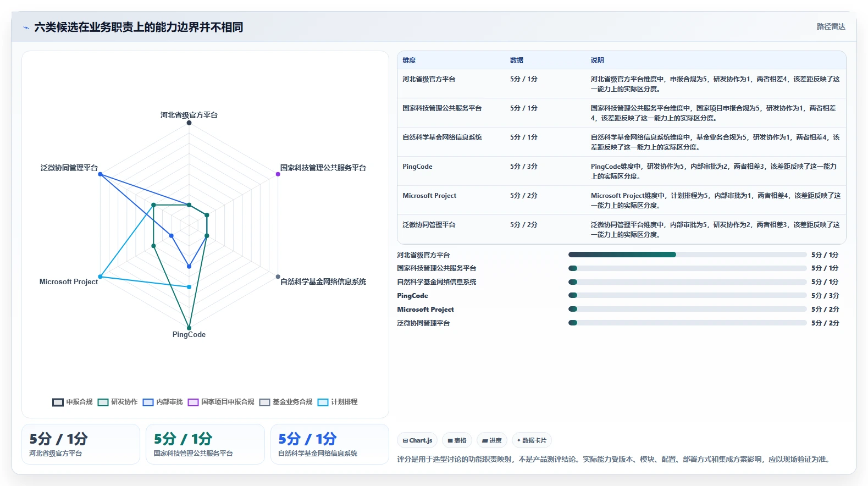The height and width of the screenshot is (486, 868).
Task: Select the 河北省级官方平台 data card
Action: coord(81,444)
